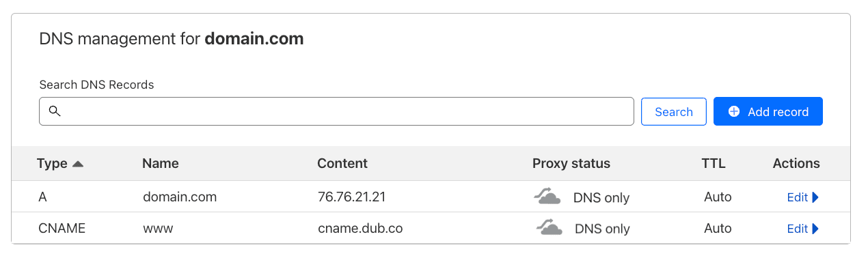This screenshot has height=256, width=868.
Task: Select the cname.dub.co content cell
Action: [360, 228]
